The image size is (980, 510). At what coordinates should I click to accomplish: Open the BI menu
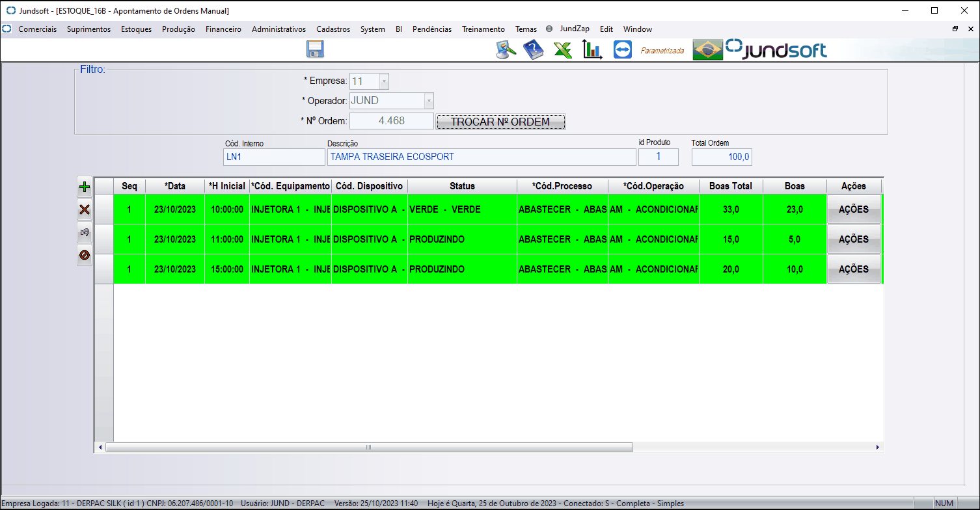point(399,29)
